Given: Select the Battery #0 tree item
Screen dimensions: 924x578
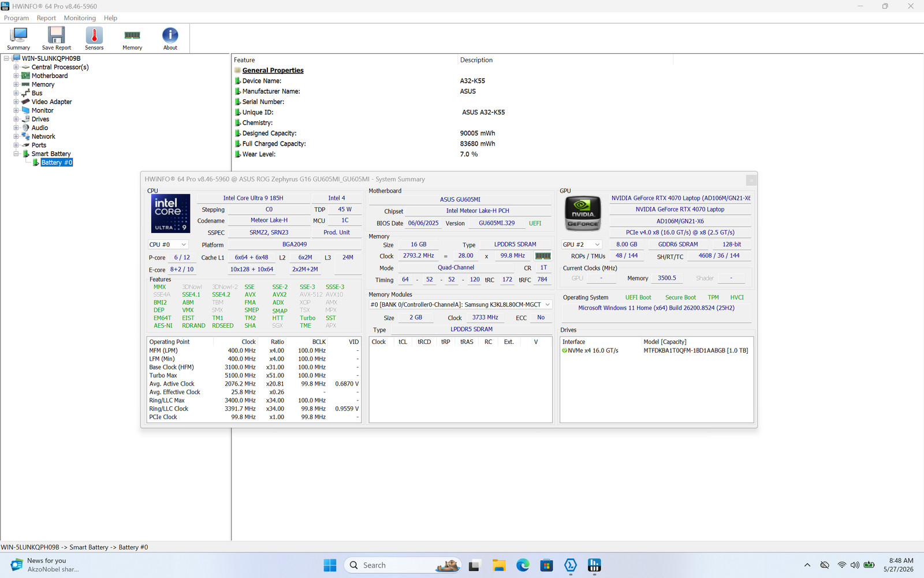Looking at the screenshot, I should 57,162.
